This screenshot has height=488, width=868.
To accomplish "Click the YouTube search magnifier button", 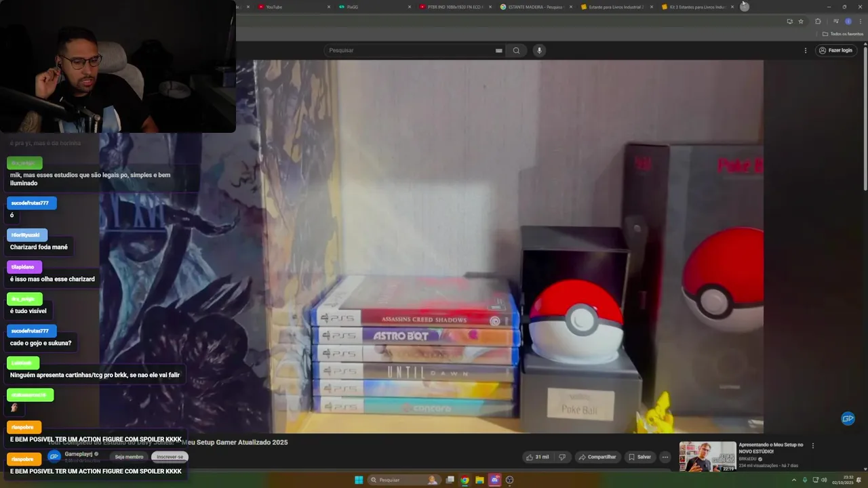I will coord(517,50).
